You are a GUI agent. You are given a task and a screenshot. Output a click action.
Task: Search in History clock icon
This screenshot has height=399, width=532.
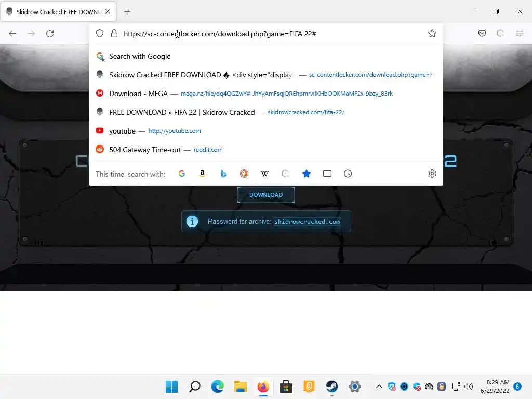pyautogui.click(x=348, y=174)
